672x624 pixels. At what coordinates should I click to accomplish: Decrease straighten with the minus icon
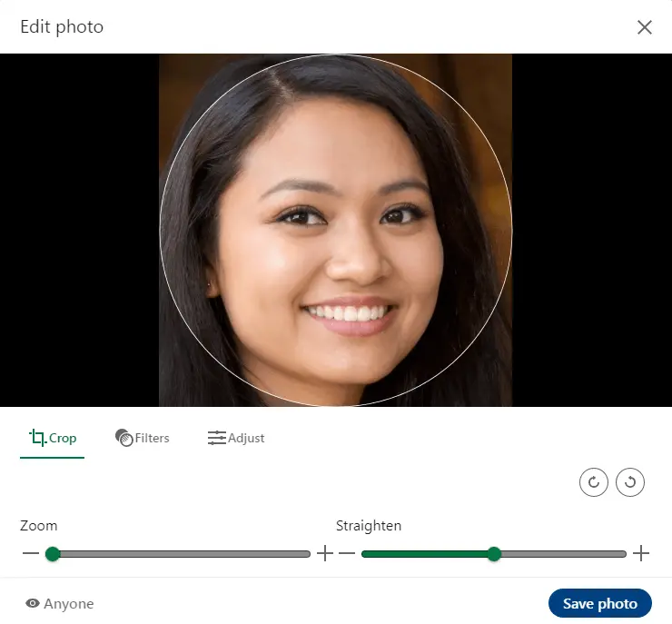click(347, 553)
